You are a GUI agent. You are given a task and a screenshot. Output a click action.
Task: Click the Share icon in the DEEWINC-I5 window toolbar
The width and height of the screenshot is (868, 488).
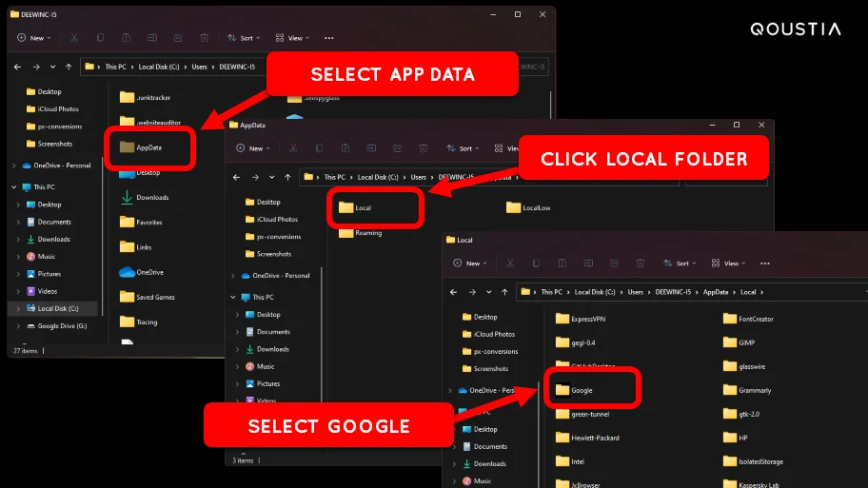point(178,38)
